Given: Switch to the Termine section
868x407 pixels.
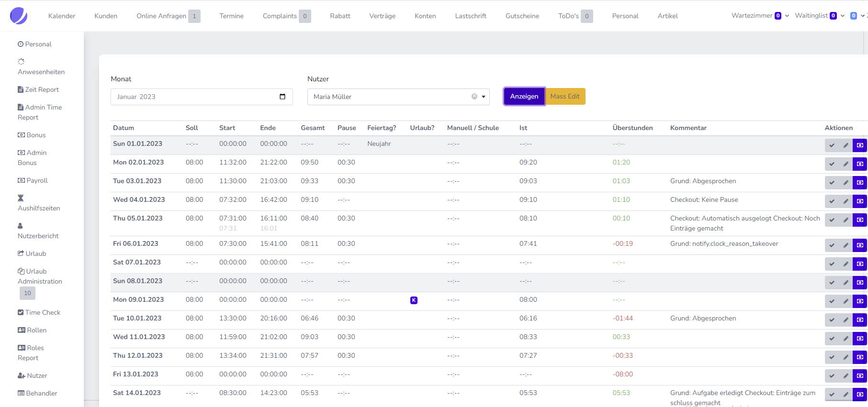Looking at the screenshot, I should [232, 16].
